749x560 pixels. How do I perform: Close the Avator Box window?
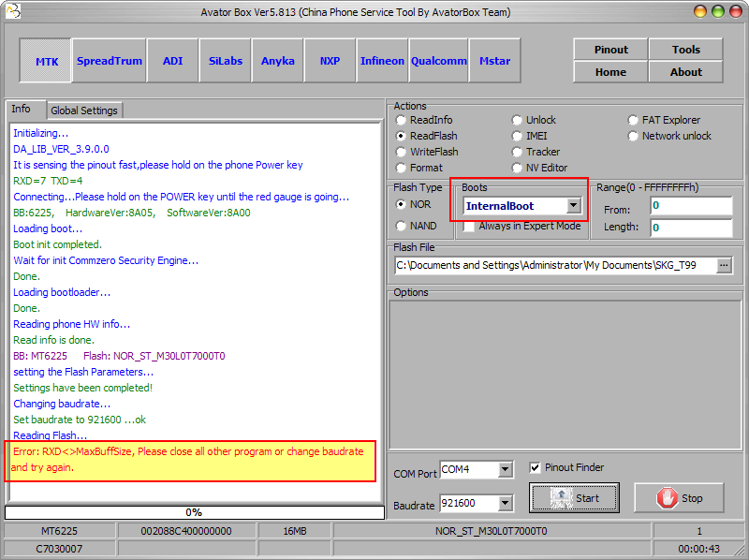[736, 11]
